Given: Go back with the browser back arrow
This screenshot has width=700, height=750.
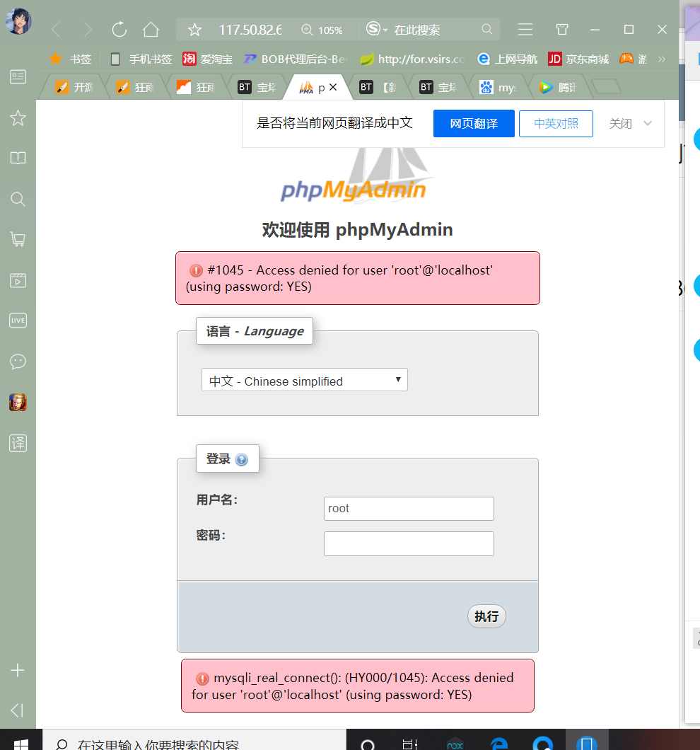Looking at the screenshot, I should click(x=56, y=30).
